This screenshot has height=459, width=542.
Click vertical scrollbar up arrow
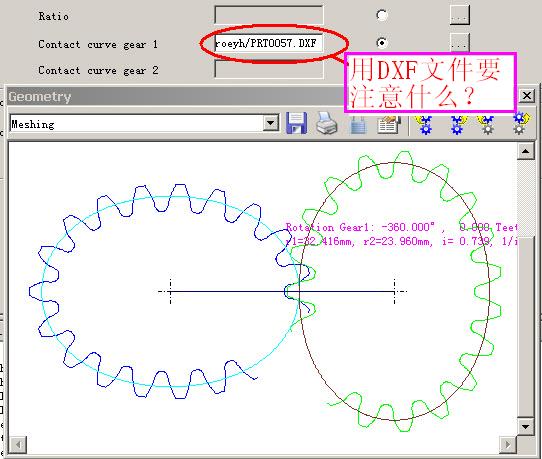point(525,151)
